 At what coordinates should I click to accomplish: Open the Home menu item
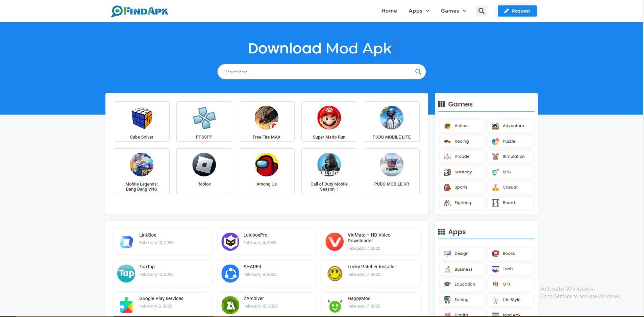(389, 11)
